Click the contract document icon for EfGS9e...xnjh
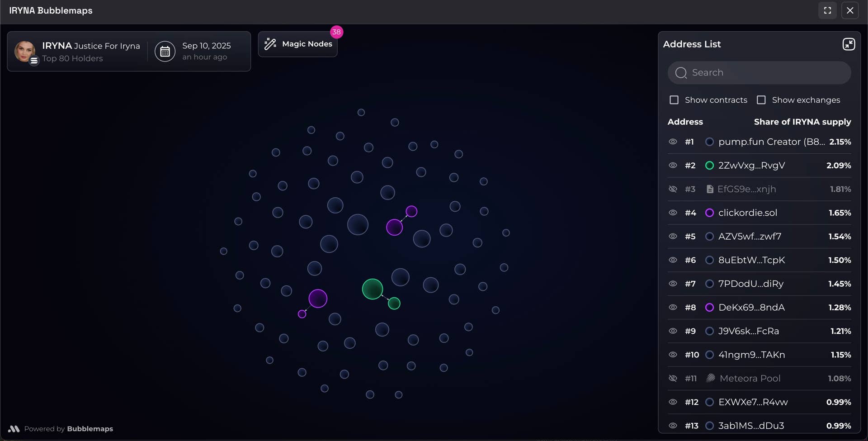The height and width of the screenshot is (441, 868). [710, 189]
